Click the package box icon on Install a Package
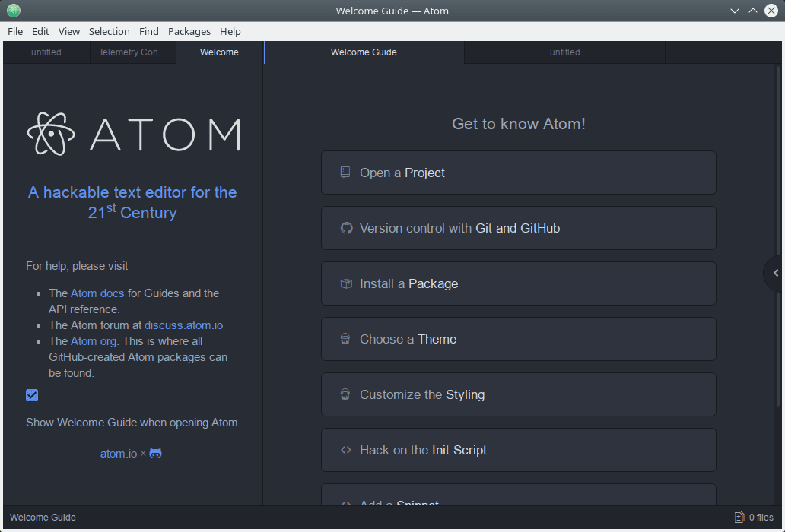This screenshot has height=532, width=785. pyautogui.click(x=345, y=283)
